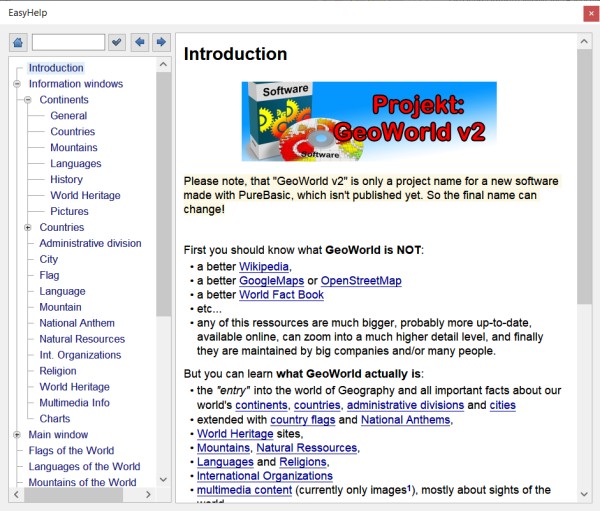
Task: Open Mountain topic in tree
Action: [60, 307]
